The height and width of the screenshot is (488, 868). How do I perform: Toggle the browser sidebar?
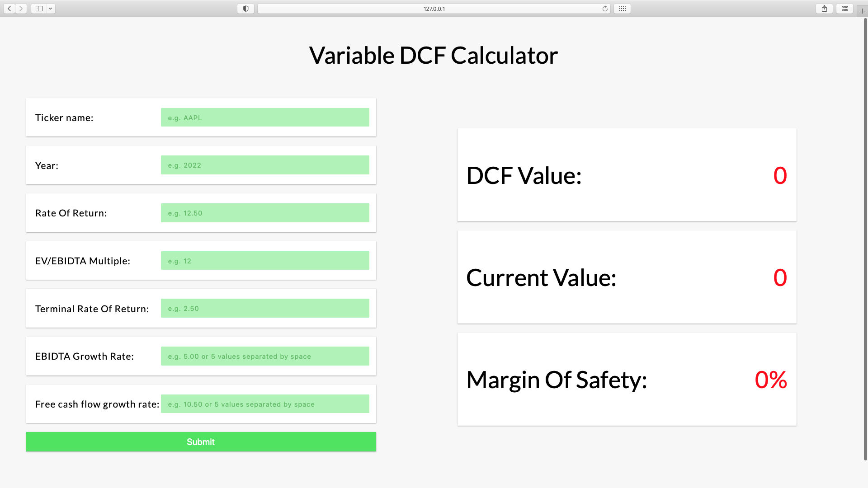click(x=38, y=8)
